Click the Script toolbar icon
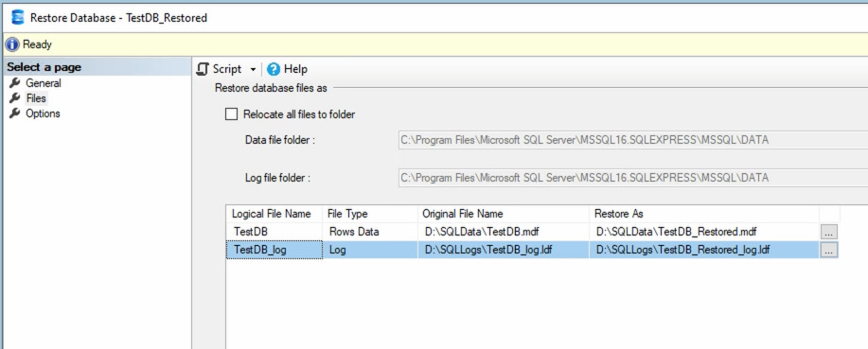 click(204, 69)
